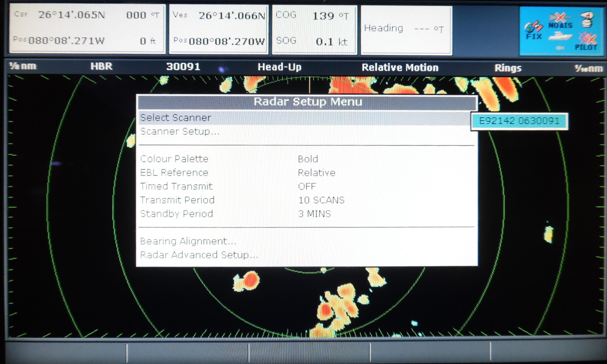Click the COG SOG data box
This screenshot has width=607, height=364.
pyautogui.click(x=314, y=29)
